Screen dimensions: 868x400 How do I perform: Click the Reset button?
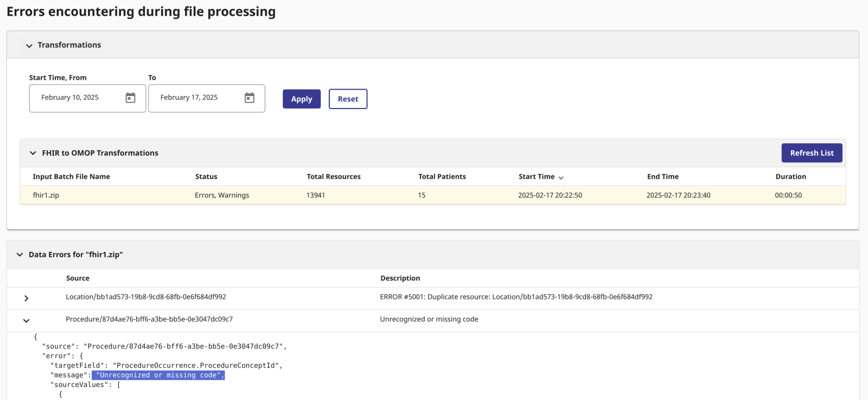(x=348, y=99)
